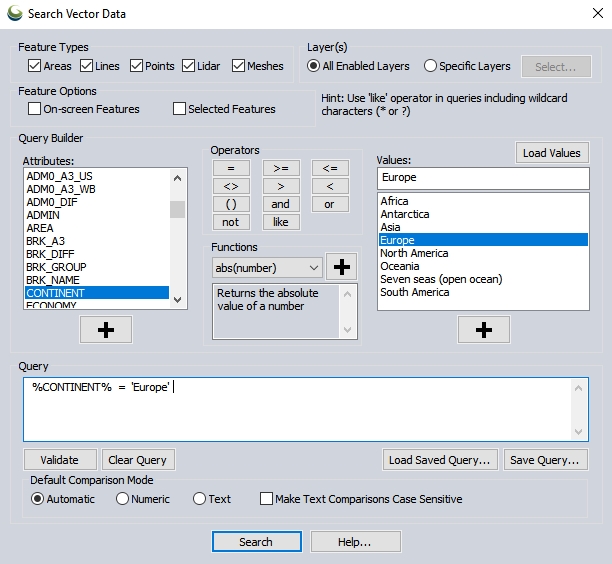The image size is (612, 564).
Task: Insert the 'like' operator
Action: [x=281, y=222]
